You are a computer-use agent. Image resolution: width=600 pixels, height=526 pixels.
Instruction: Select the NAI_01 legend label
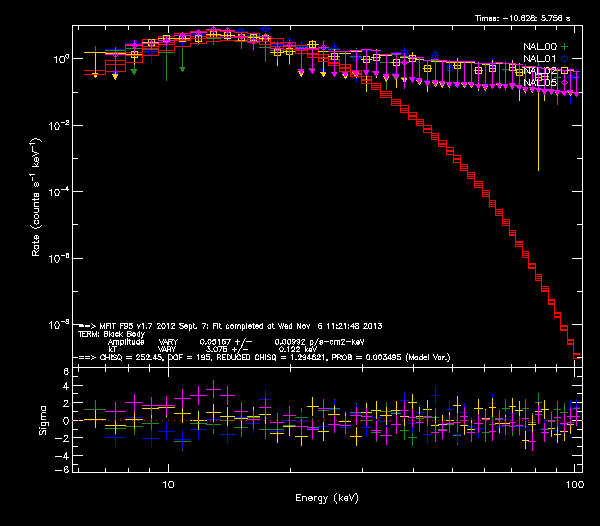coord(539,58)
